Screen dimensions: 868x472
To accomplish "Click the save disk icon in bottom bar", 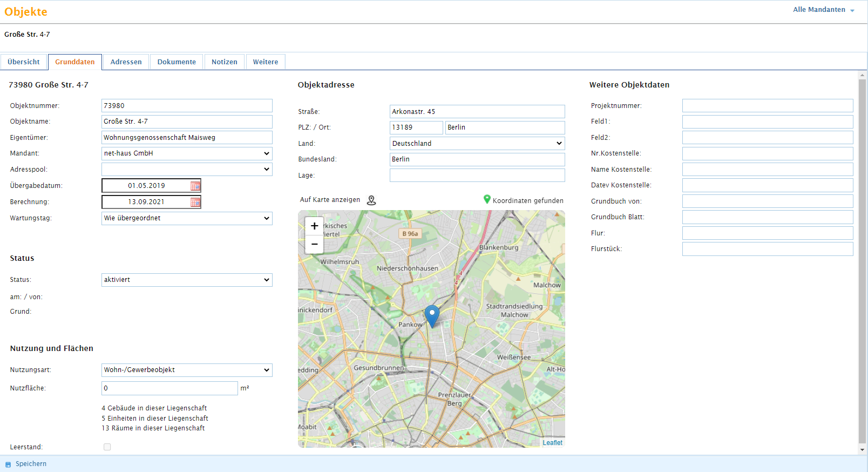I will click(x=8, y=464).
